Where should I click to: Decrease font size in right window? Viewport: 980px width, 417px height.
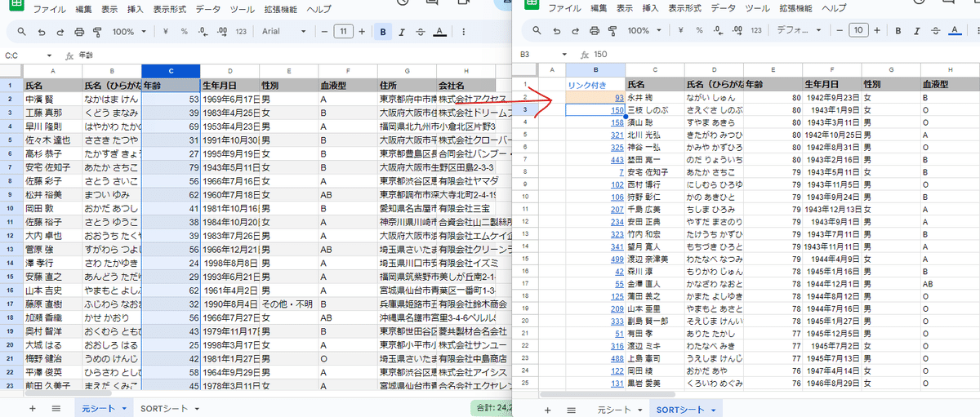839,30
